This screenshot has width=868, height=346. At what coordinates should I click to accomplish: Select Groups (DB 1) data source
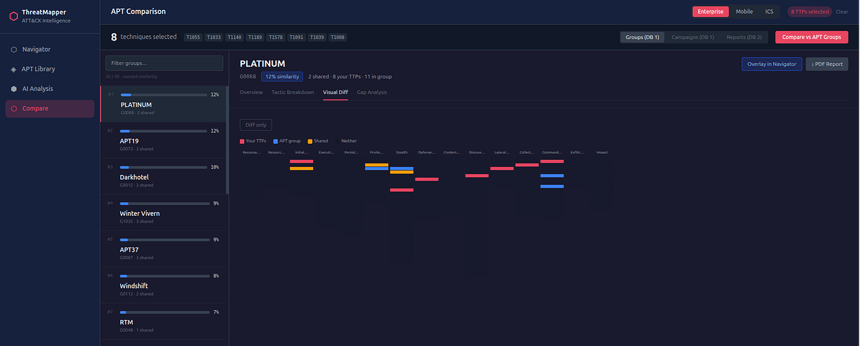click(x=642, y=37)
